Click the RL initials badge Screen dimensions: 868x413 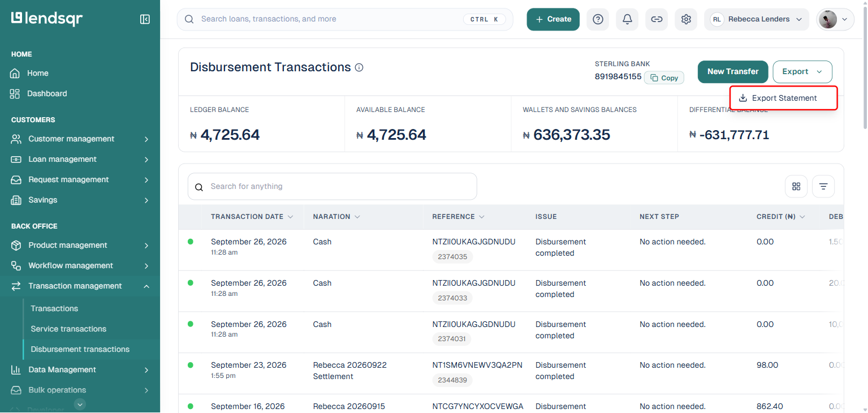717,19
